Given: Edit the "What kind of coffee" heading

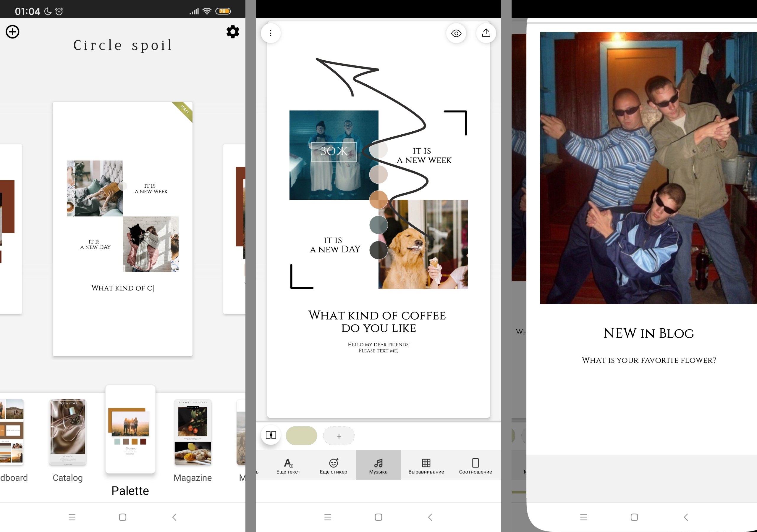Looking at the screenshot, I should coord(377,322).
